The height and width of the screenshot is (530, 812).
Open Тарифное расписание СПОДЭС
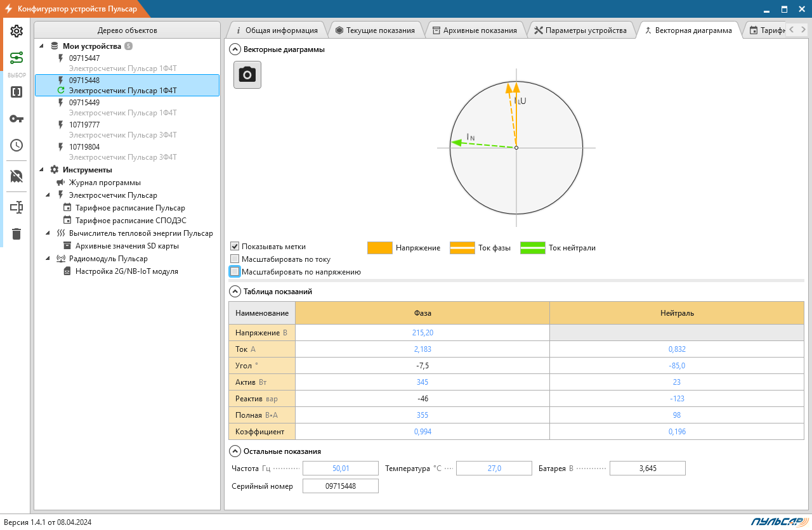131,221
